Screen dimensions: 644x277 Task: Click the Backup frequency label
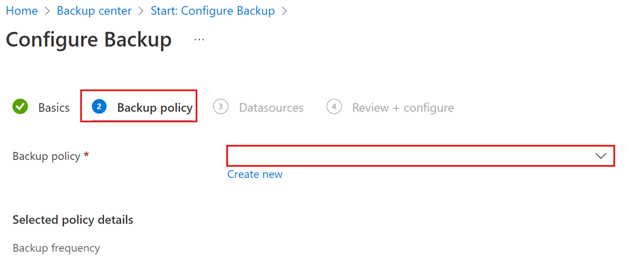click(x=56, y=248)
